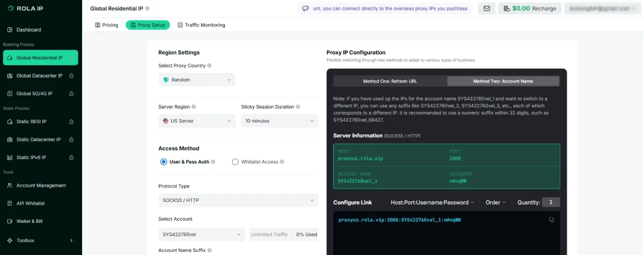644x255 pixels.
Task: Open Global 5G/4G IP section
Action: 40,94
